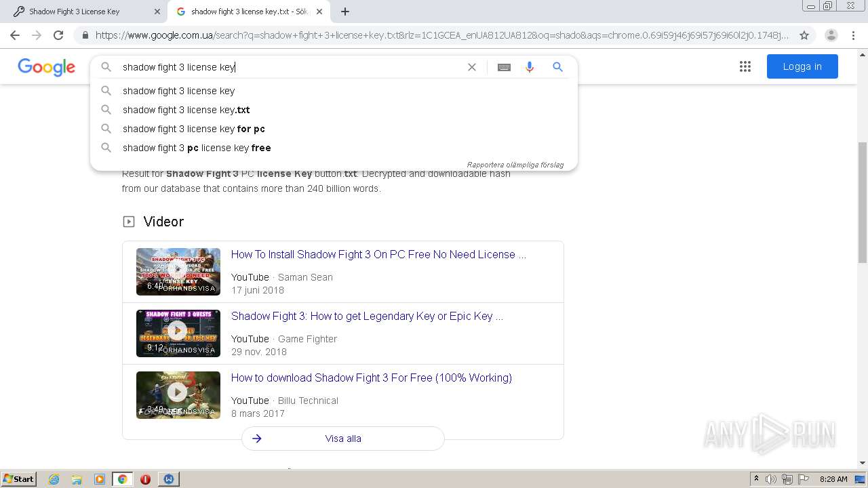Click into the Google search text field
The height and width of the screenshot is (488, 868).
click(292, 67)
